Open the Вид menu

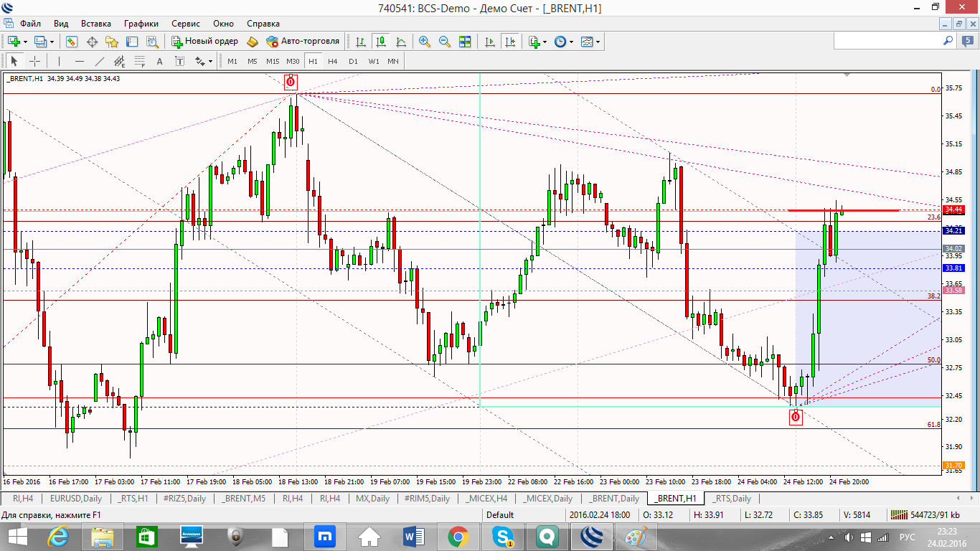(x=62, y=24)
